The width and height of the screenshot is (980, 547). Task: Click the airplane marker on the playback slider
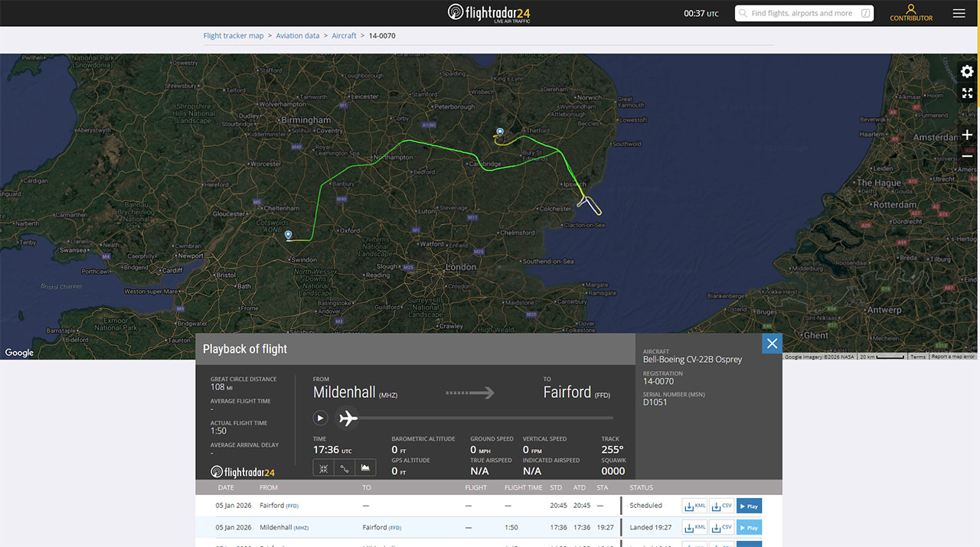[348, 418]
